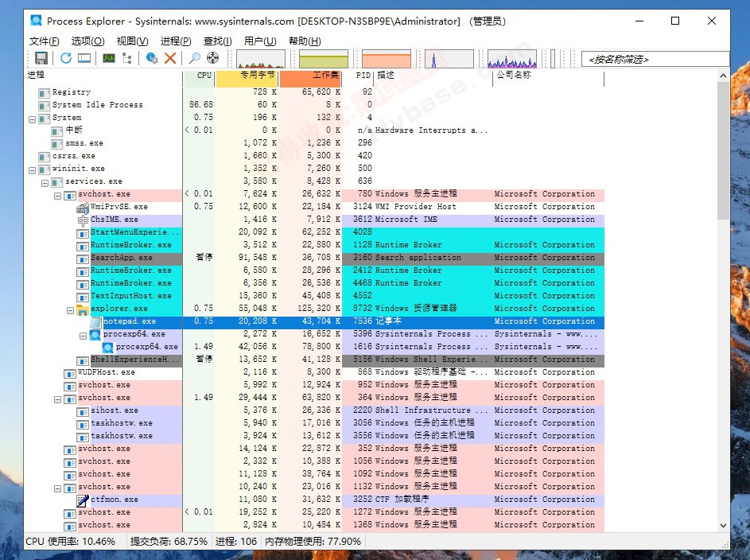
Task: Collapse the services.exe subtree
Action: pos(45,181)
